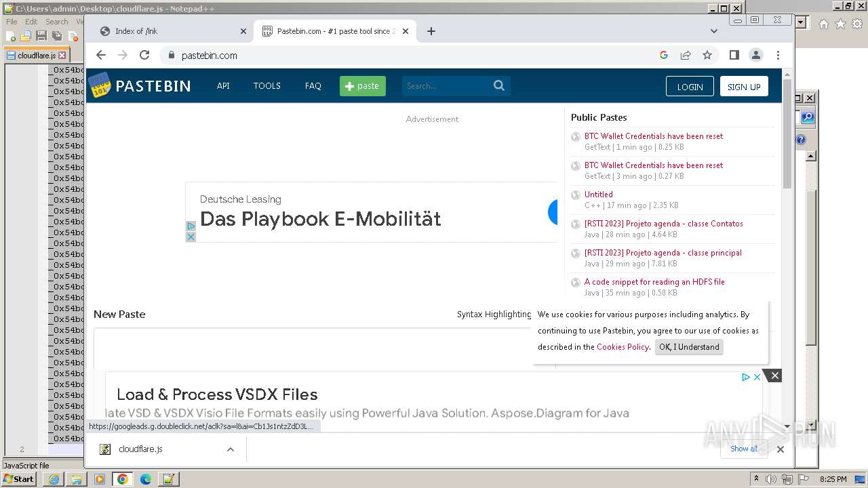Open Notepad++ Edit menu
The width and height of the screenshot is (868, 488).
tap(31, 22)
